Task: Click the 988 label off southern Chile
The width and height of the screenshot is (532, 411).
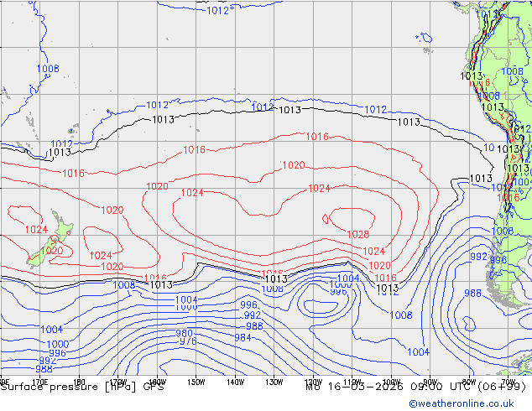Action: [x=472, y=293]
